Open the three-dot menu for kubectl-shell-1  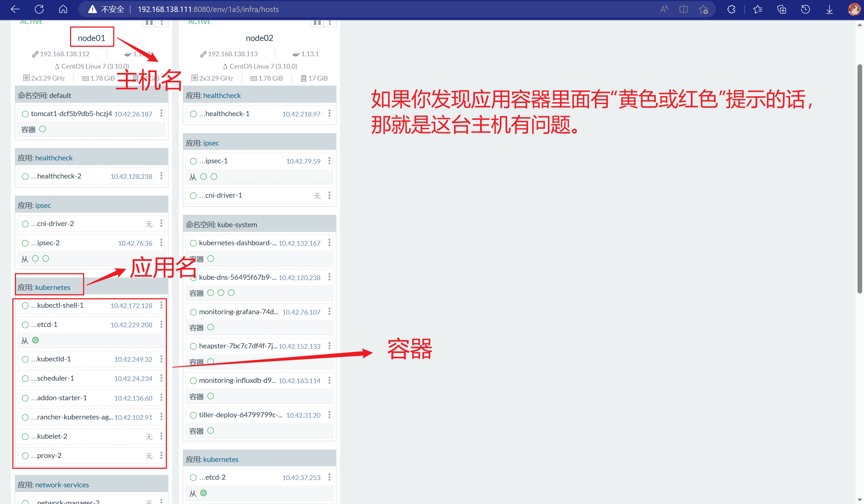(161, 305)
